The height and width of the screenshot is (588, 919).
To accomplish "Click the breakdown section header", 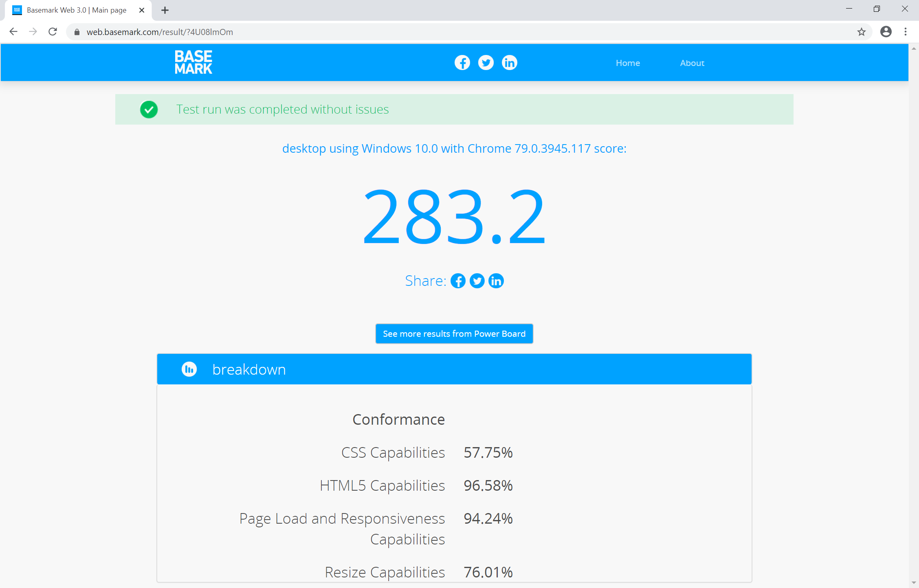I will (x=454, y=369).
